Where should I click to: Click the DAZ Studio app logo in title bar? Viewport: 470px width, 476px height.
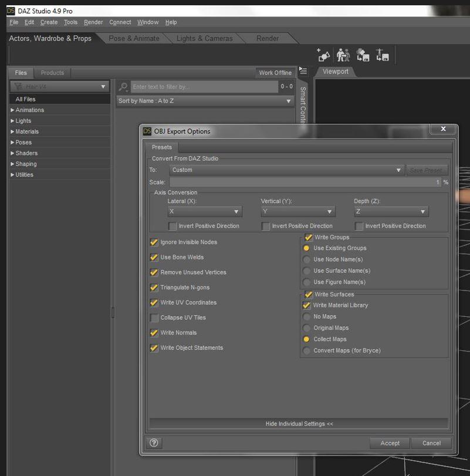point(11,11)
